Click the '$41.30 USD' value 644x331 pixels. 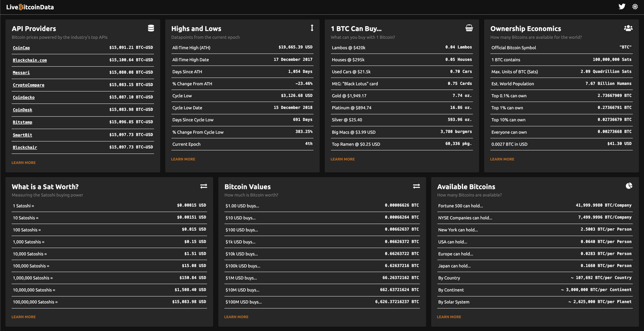[619, 144]
